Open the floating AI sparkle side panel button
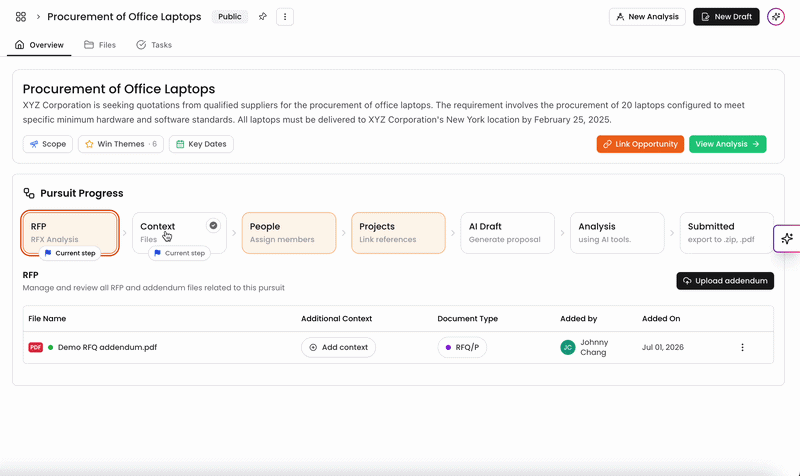 pos(787,238)
